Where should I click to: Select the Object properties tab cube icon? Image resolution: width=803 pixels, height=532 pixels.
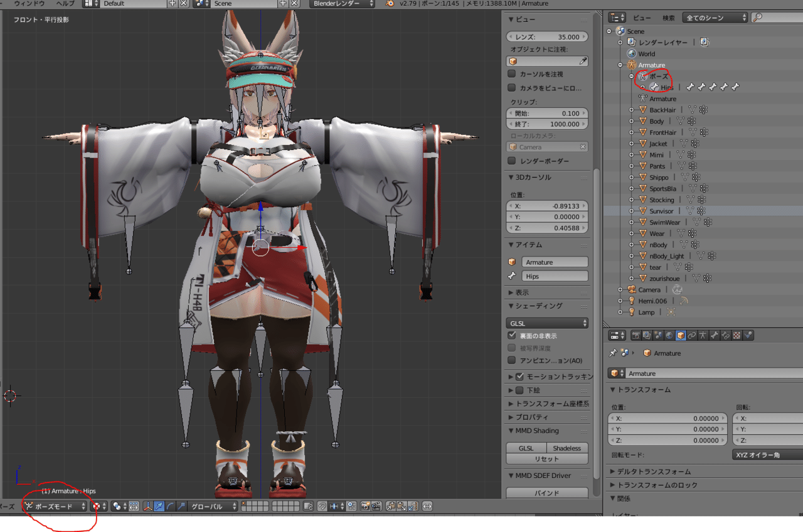click(x=681, y=336)
